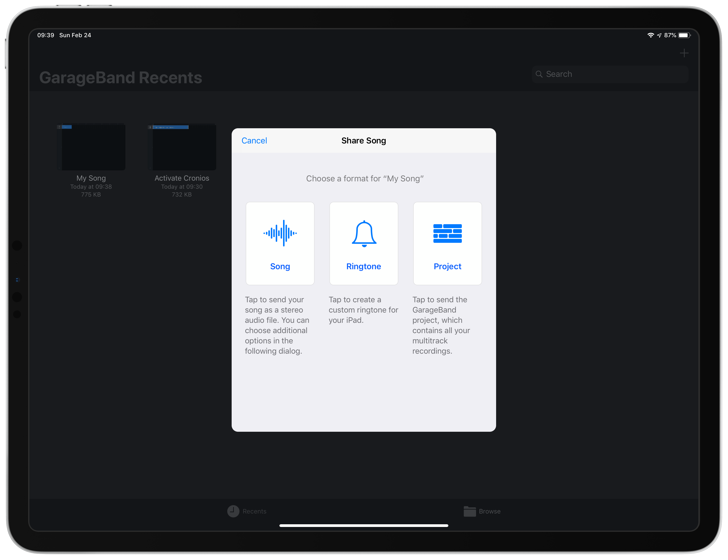Cancel the Share Song dialog
This screenshot has height=560, width=728.
point(254,140)
